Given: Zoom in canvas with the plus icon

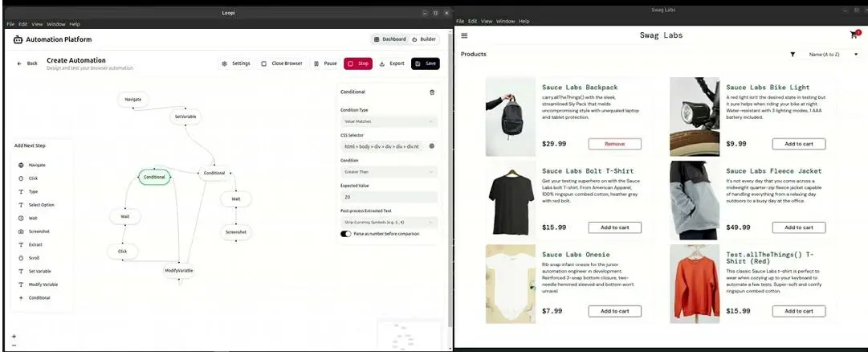Looking at the screenshot, I should (14, 336).
